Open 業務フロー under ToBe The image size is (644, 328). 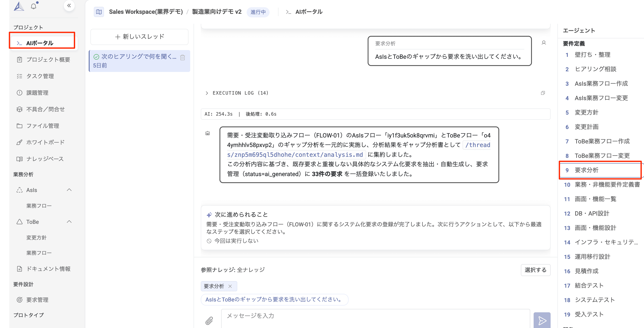coord(39,253)
